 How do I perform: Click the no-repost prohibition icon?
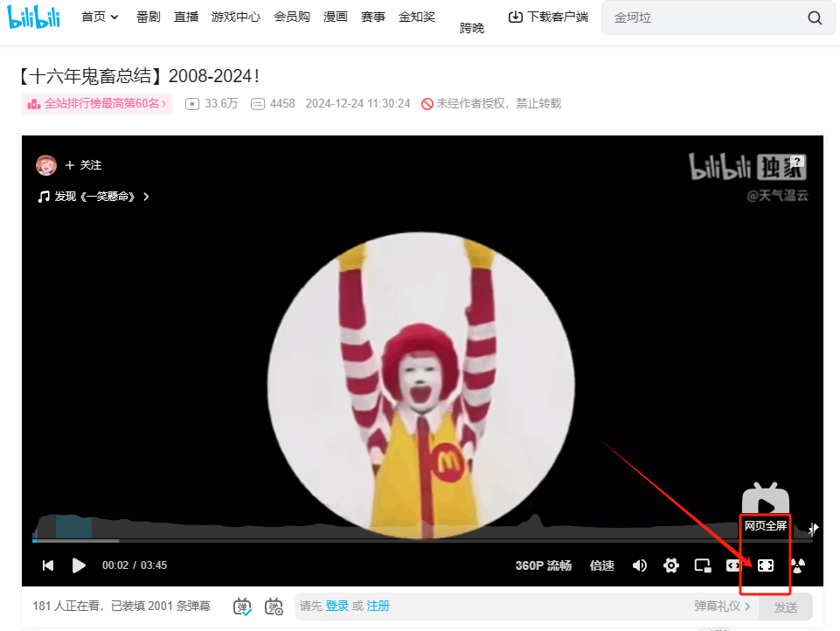(427, 104)
